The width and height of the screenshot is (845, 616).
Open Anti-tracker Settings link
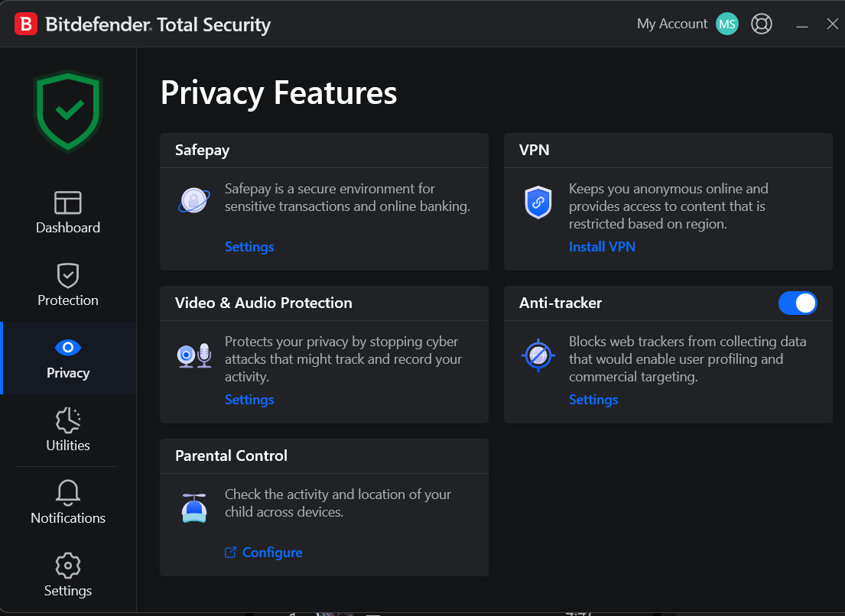tap(593, 400)
